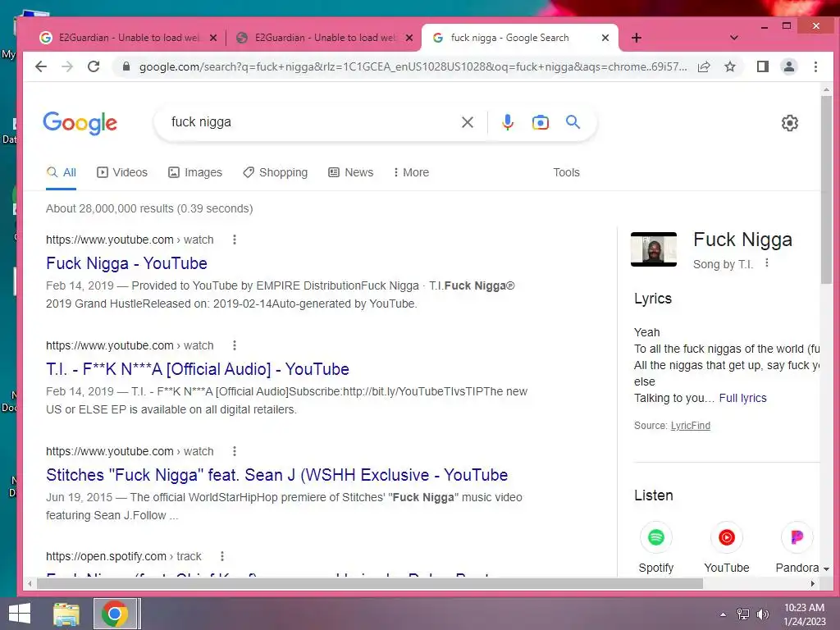The width and height of the screenshot is (840, 630).
Task: Switch to second E2Guardian tab
Action: pyautogui.click(x=323, y=38)
